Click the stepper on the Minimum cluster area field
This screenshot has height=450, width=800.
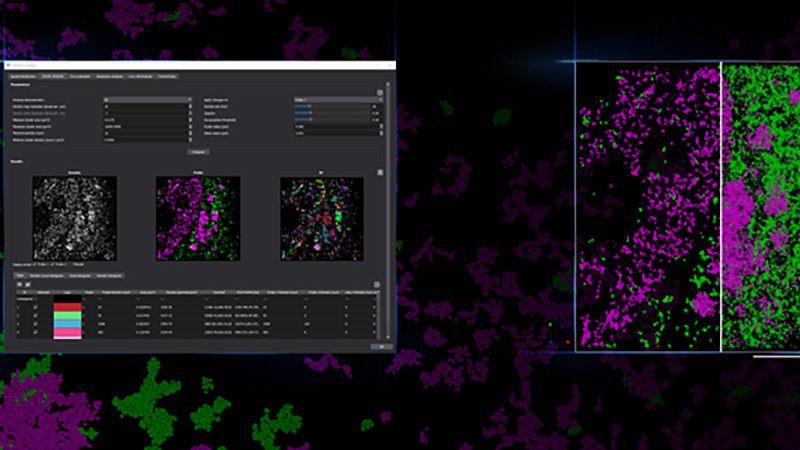(x=190, y=120)
